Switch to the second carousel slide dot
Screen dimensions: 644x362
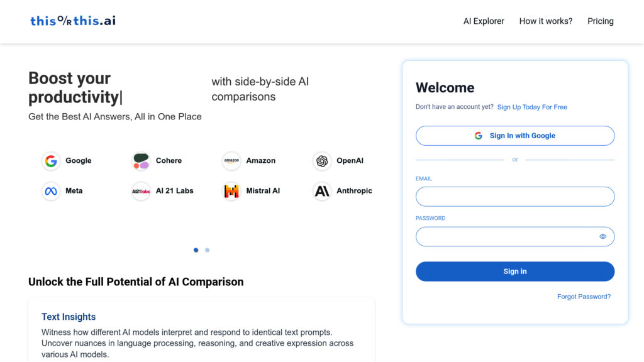tap(208, 250)
